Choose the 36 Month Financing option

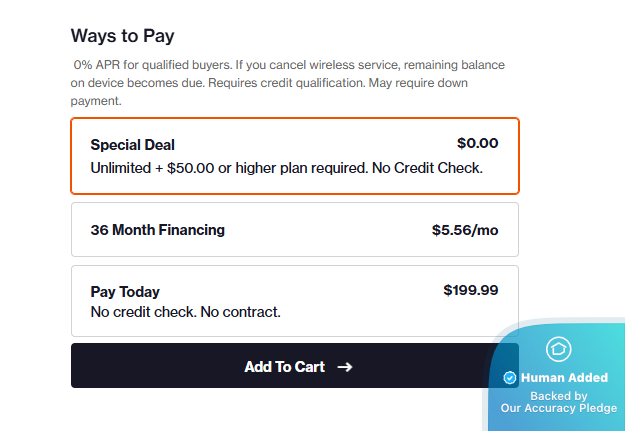[294, 230]
